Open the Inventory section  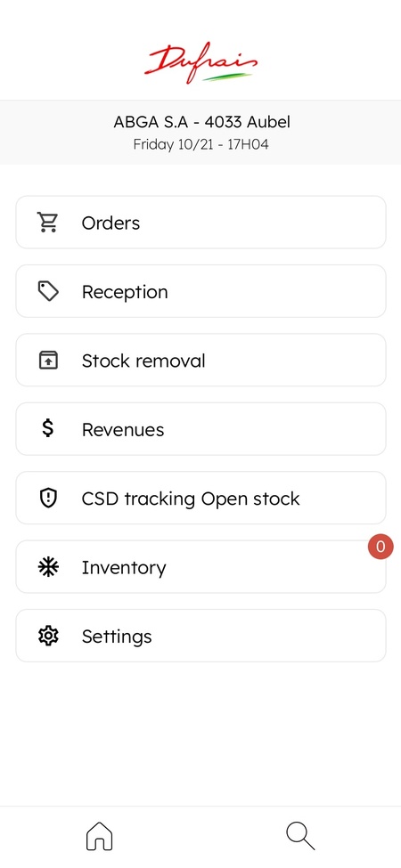click(x=200, y=567)
